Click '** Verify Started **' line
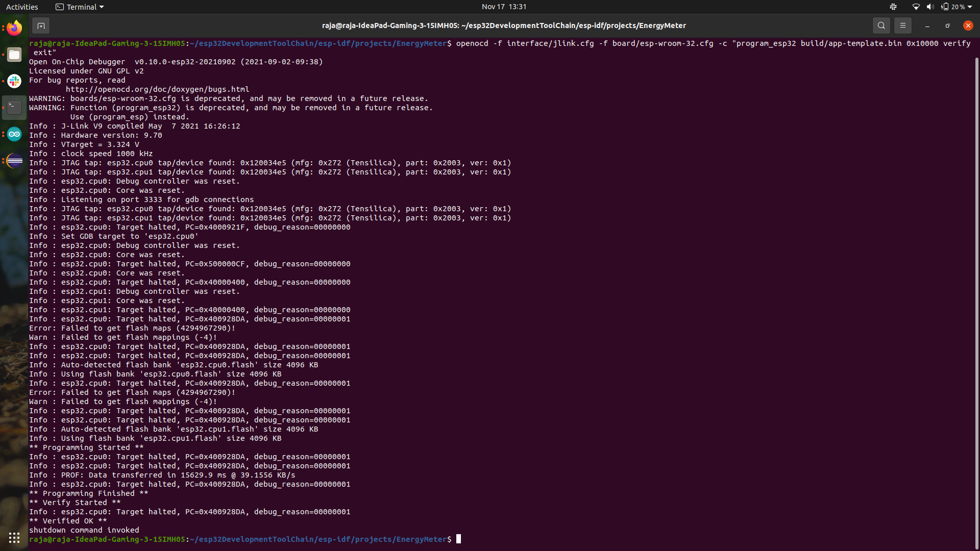 75,503
